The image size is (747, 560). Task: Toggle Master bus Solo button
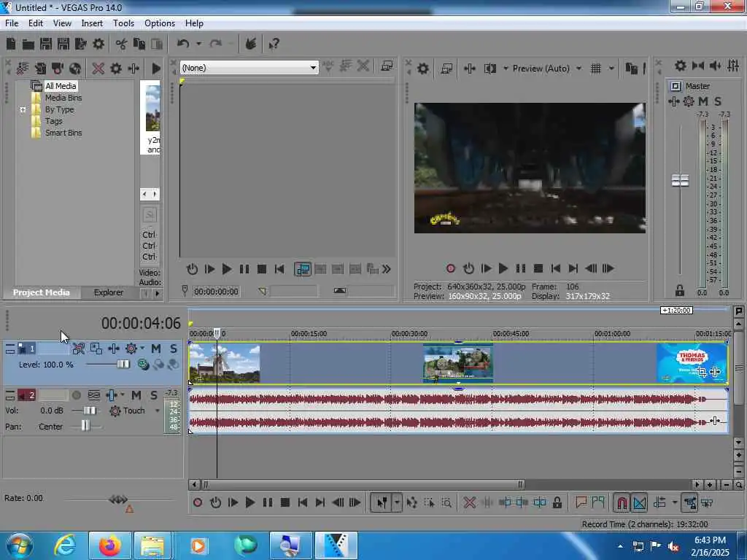point(718,101)
